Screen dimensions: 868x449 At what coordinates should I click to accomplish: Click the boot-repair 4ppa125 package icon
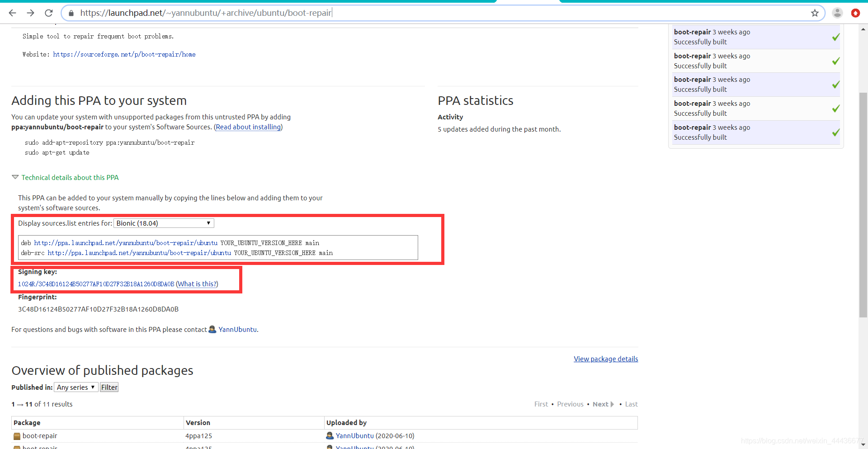tap(17, 436)
